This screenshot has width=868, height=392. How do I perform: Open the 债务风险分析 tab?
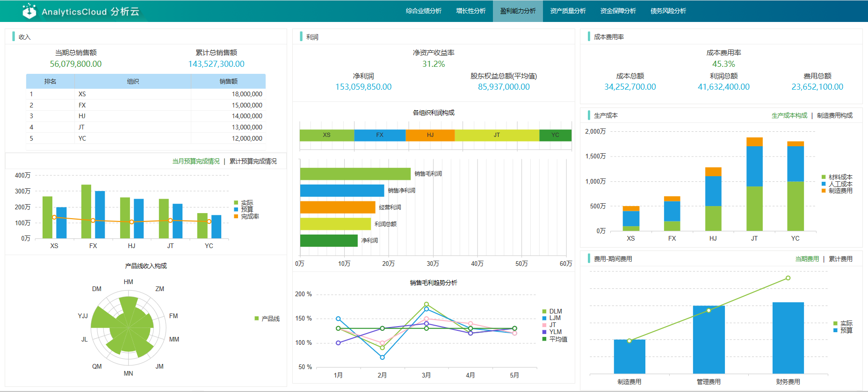[x=668, y=11]
